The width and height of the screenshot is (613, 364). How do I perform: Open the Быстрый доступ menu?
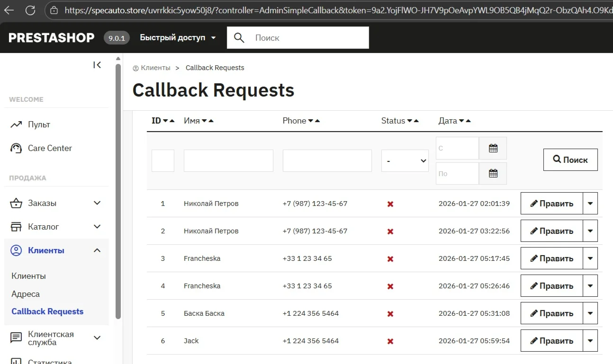tap(178, 37)
